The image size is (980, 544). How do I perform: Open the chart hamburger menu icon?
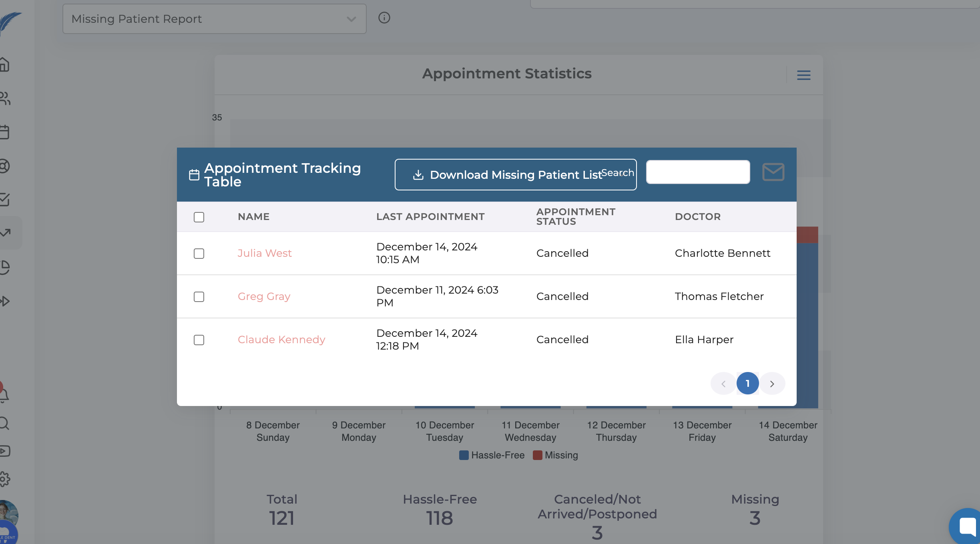coord(803,75)
